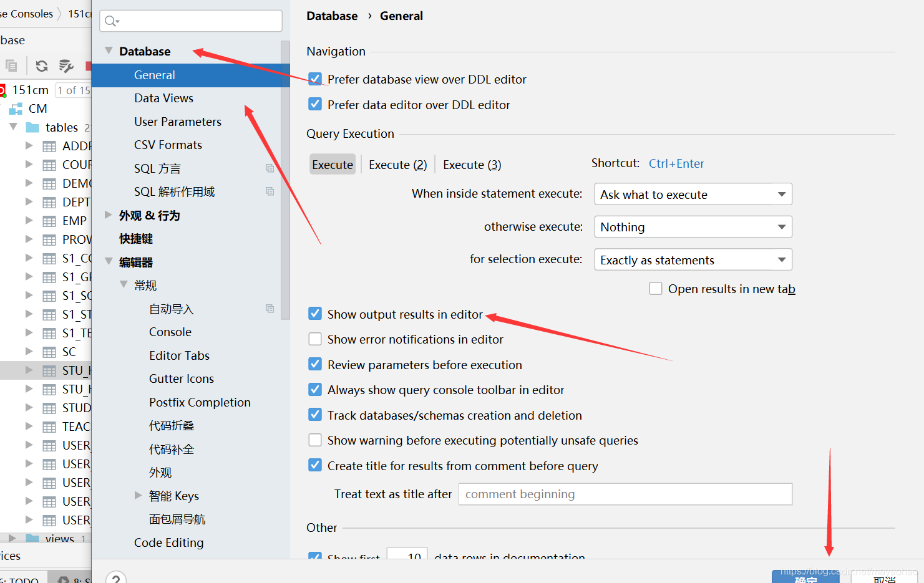Open CSV Formats settings page

coord(168,145)
